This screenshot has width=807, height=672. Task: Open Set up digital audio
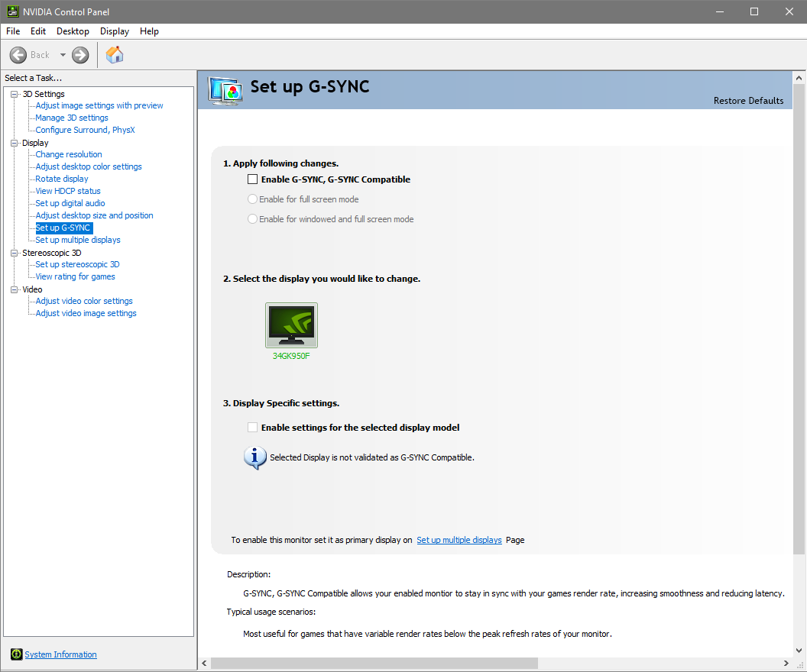70,203
